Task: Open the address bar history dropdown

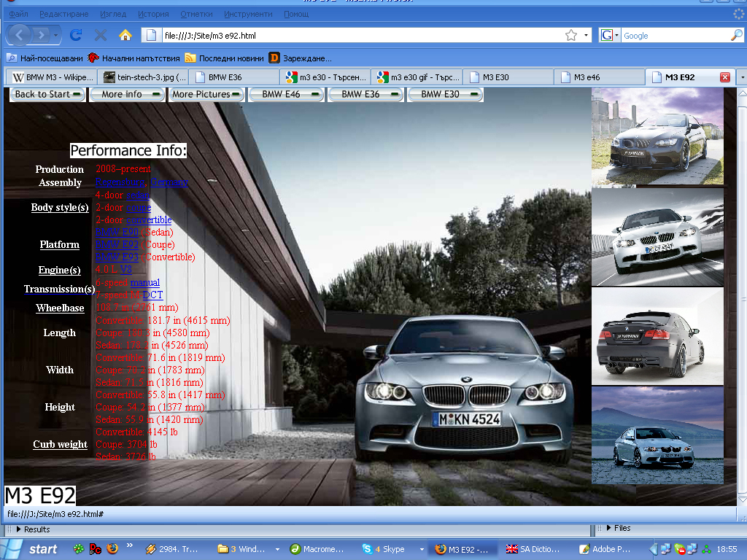Action: [586, 35]
